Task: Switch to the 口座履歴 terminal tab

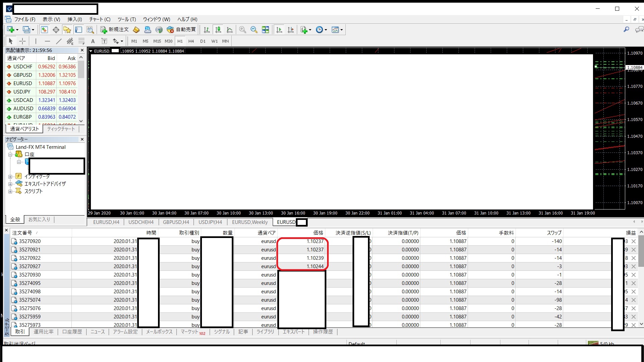Action: pos(72,332)
